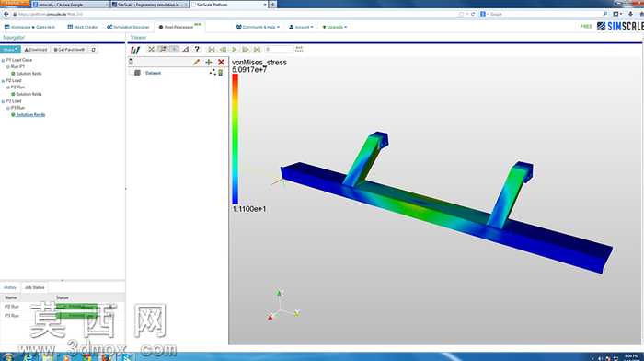
Task: Switch to SimScale Engineering Simulation browser tab
Action: tap(149, 4)
